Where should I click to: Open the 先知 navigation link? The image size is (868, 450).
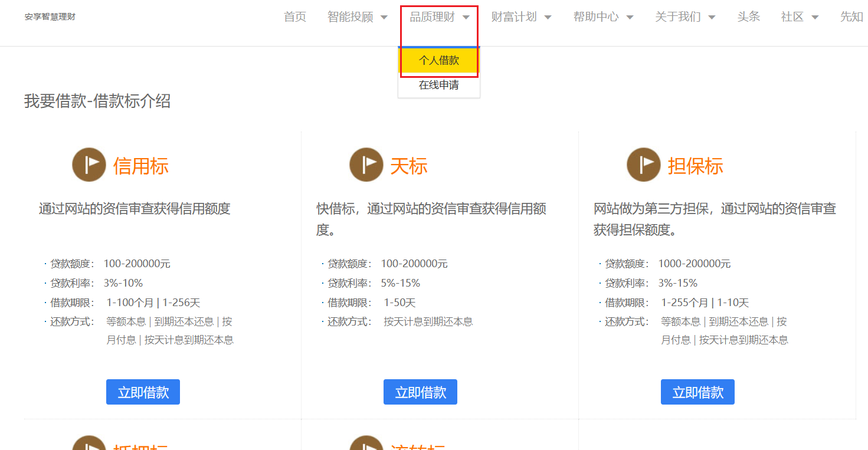click(851, 17)
